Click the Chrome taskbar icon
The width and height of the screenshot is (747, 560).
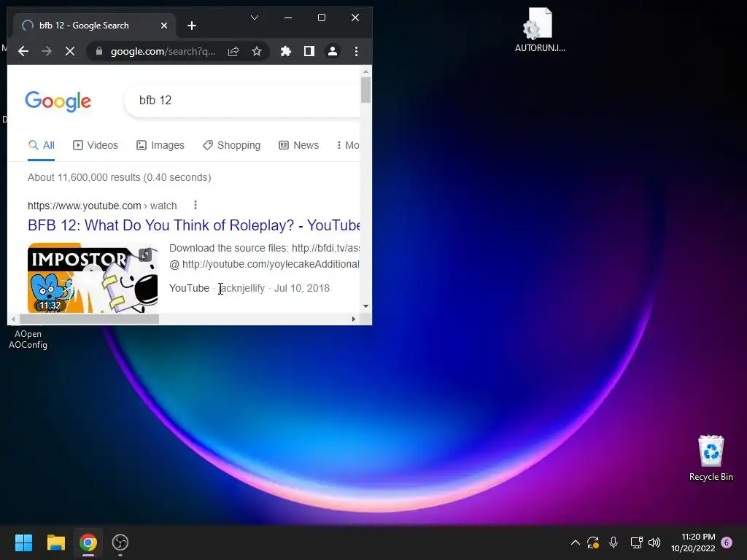tap(88, 542)
